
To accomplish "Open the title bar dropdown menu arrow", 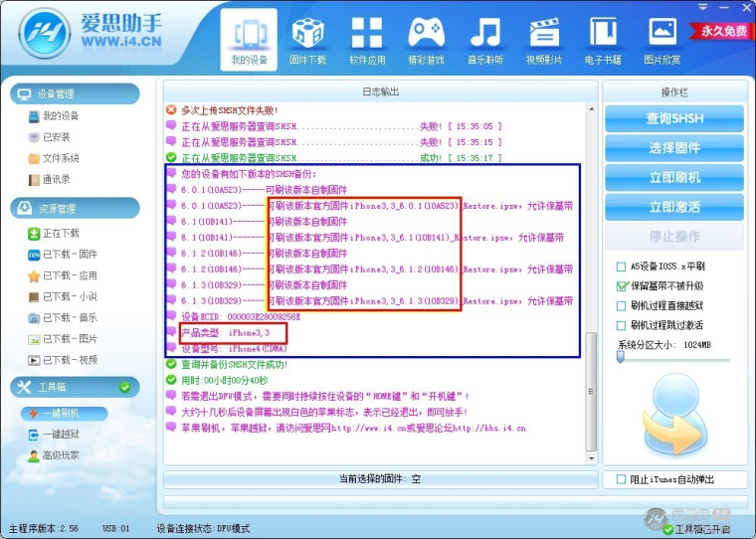I will pos(703,7).
